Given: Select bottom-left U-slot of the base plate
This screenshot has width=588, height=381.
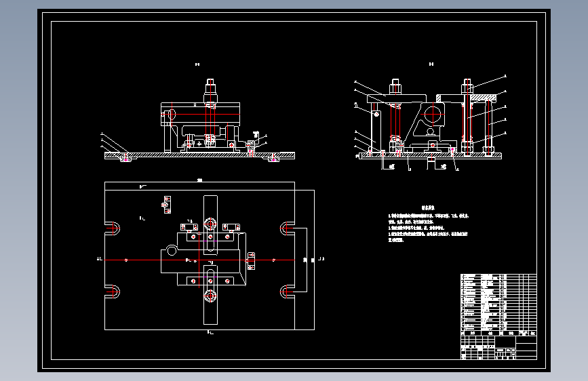Looking at the screenshot, I should click(x=113, y=292).
